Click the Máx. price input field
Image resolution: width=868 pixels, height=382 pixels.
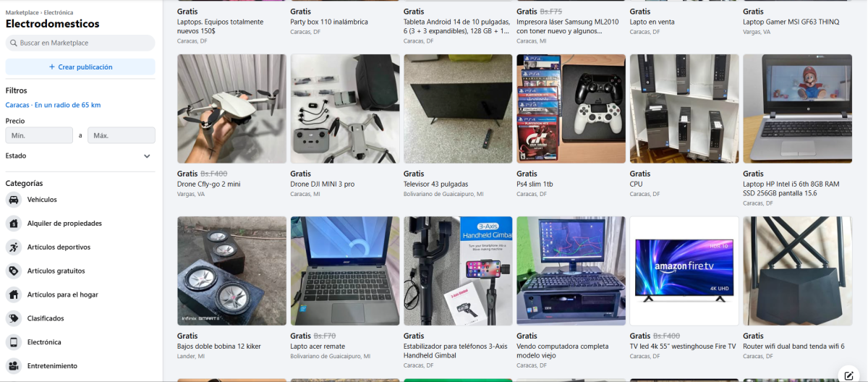pos(122,135)
